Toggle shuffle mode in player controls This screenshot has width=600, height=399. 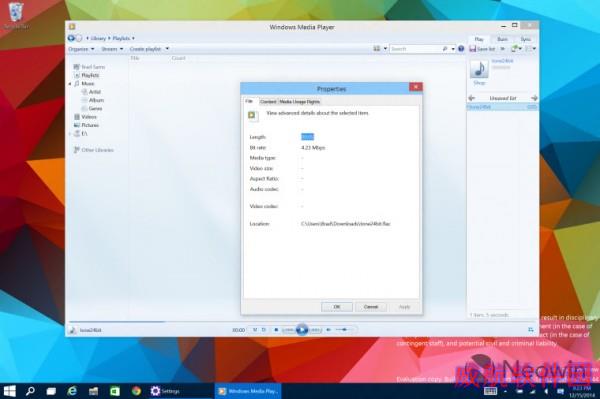coord(255,330)
